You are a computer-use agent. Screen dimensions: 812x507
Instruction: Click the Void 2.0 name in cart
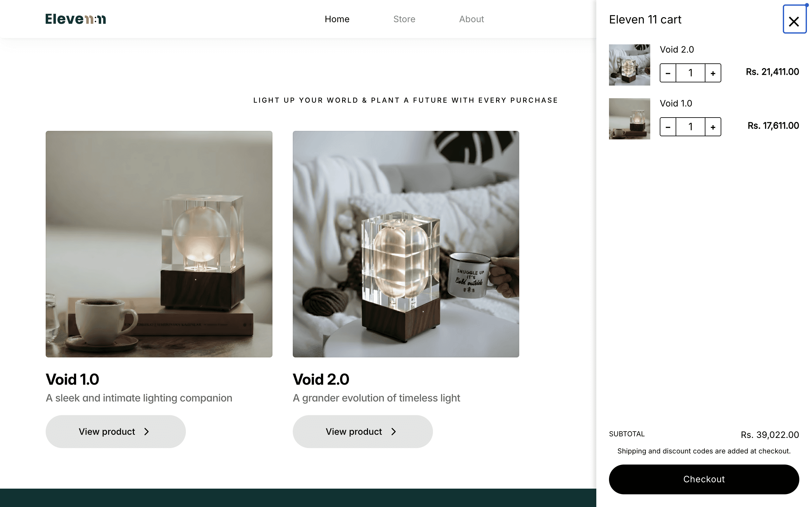click(x=677, y=49)
